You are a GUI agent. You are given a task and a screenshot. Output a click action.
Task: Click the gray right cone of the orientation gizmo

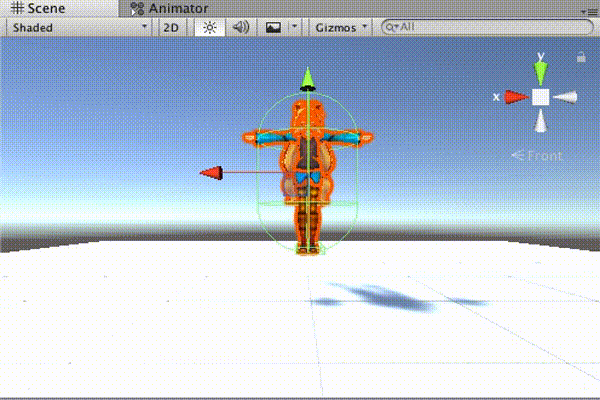(566, 97)
